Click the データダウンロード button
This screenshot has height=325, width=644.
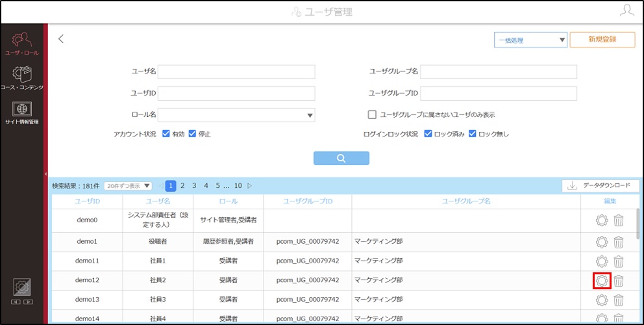(601, 186)
